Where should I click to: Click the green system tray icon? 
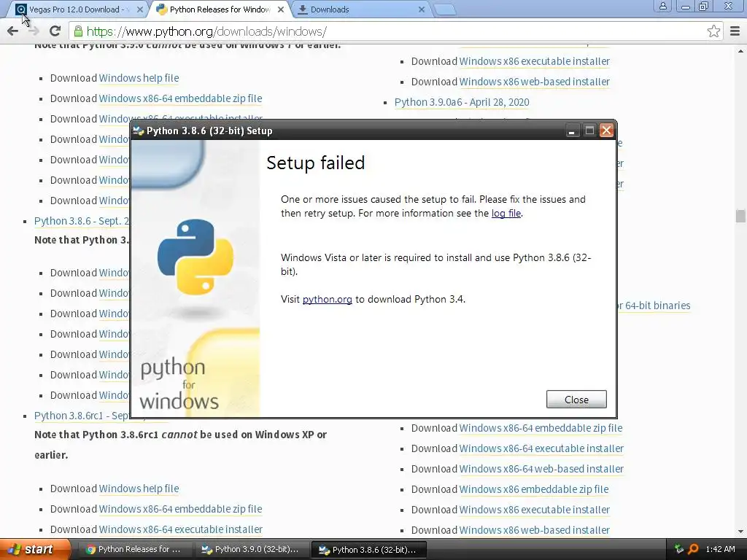coord(679,550)
